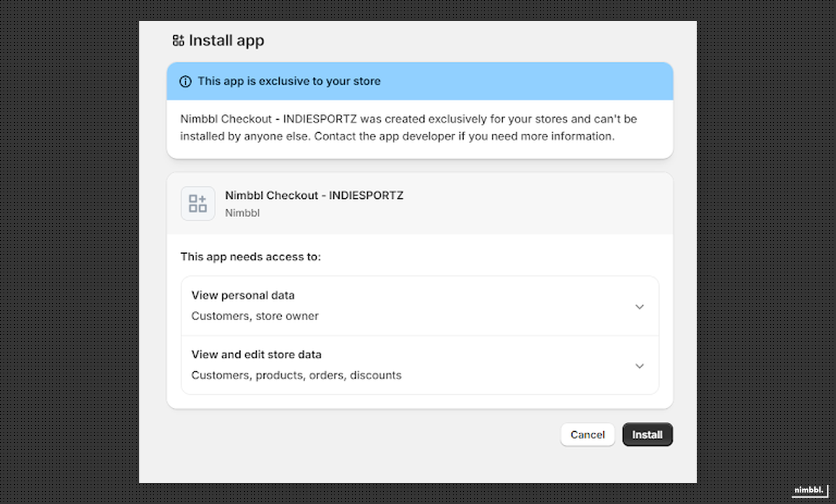Click the nimbbl logo in the corner
Image resolution: width=836 pixels, height=504 pixels.
pos(810,491)
